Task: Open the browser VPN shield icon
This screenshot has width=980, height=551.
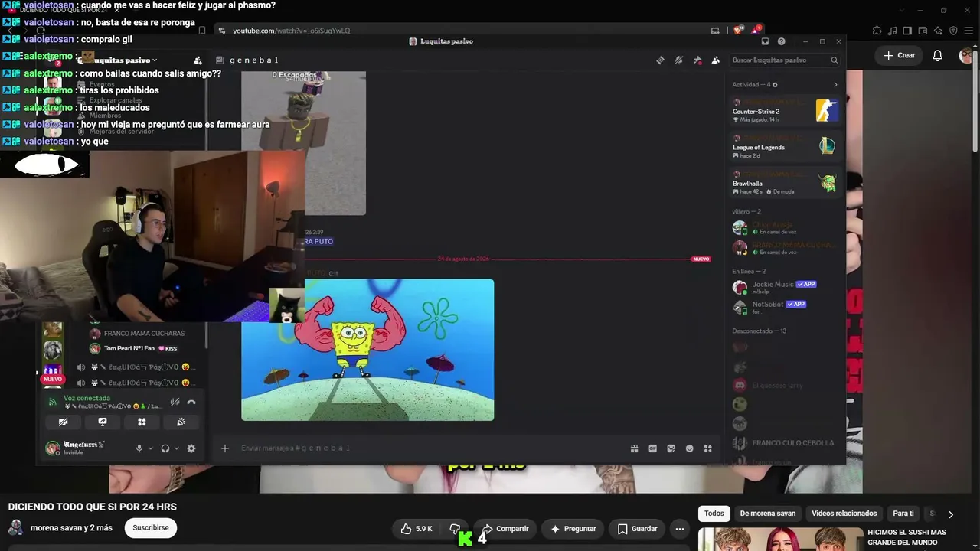Action: [953, 31]
